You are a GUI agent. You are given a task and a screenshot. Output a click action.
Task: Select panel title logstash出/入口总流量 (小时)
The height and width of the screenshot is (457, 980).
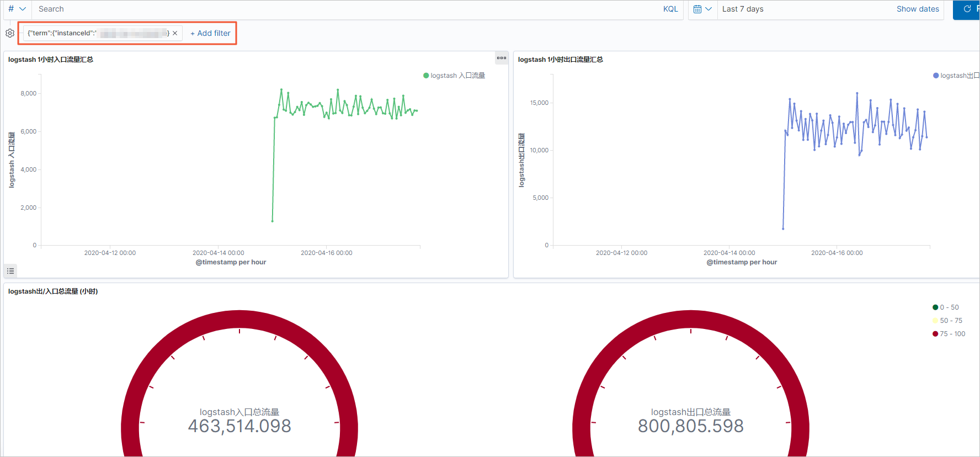[x=53, y=291]
